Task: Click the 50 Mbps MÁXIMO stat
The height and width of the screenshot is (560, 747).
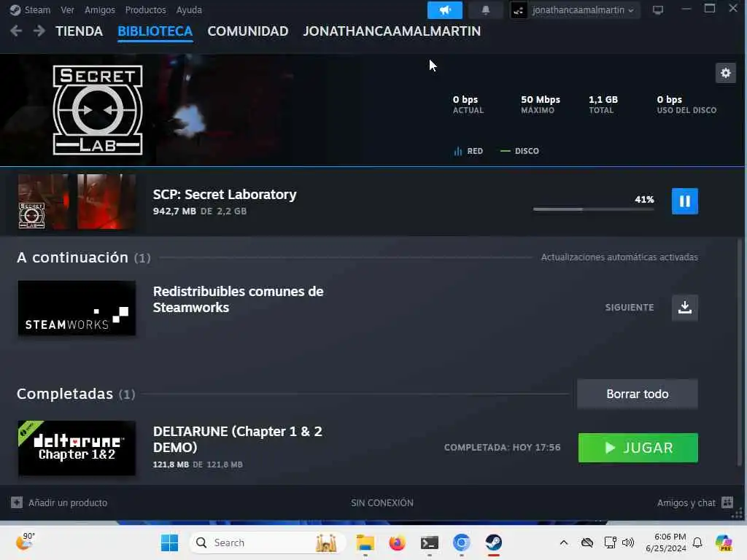Action: 541,104
